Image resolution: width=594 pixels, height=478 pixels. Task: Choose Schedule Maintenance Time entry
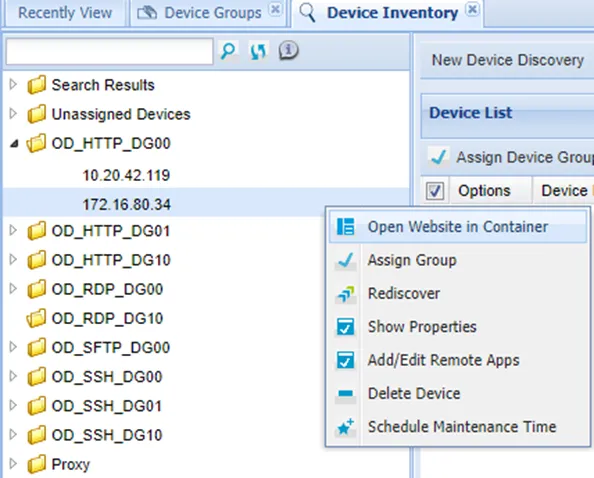pyautogui.click(x=458, y=427)
